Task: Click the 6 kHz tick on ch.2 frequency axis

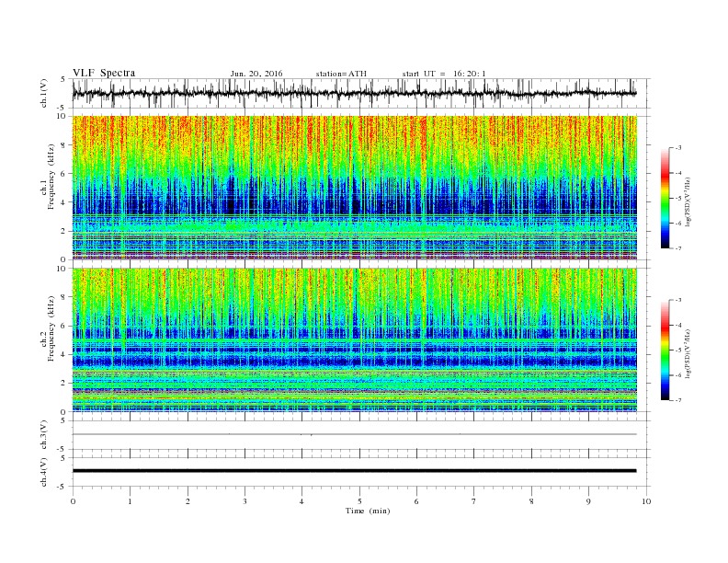Action: [x=64, y=326]
